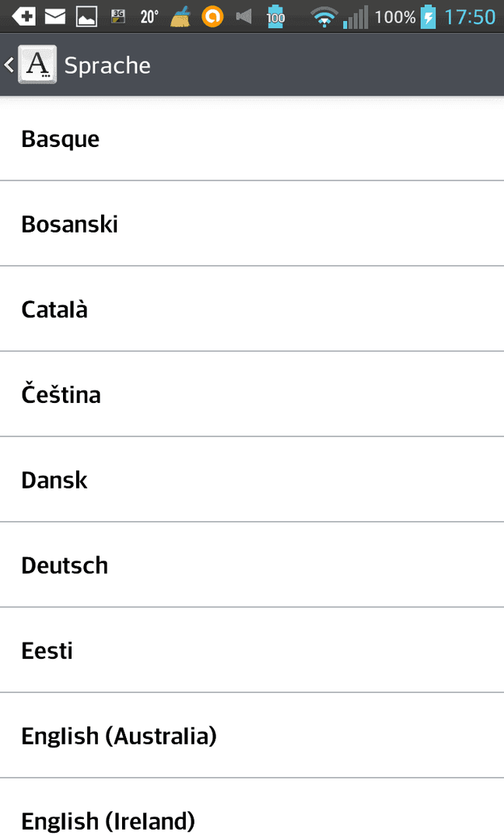This screenshot has height=840, width=504.
Task: Choose Eesti from the language list
Action: coord(252,649)
